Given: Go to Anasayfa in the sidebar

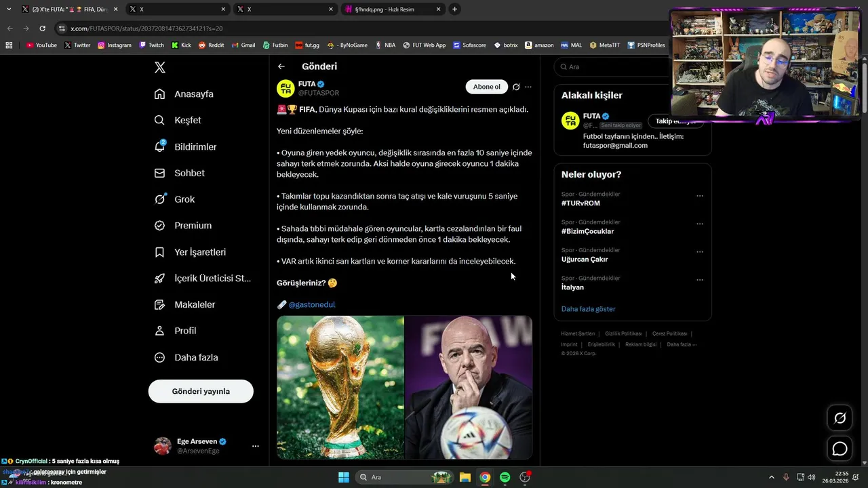Looking at the screenshot, I should 184,94.
